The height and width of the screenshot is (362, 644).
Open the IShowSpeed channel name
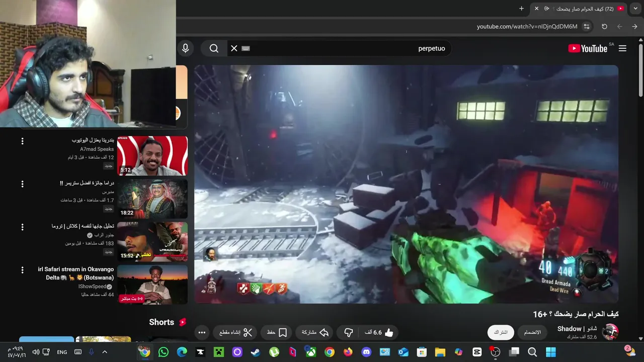coord(93,286)
